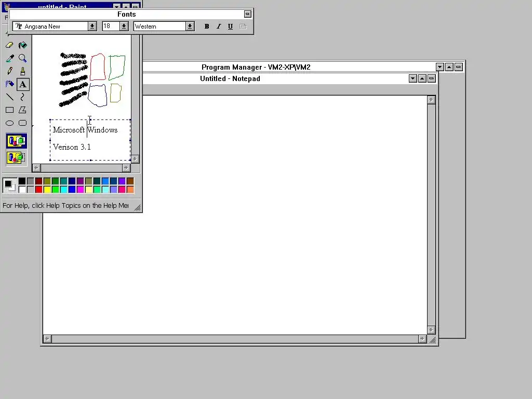Maximize the Notepad window with up arrow button
The height and width of the screenshot is (399, 532).
pyautogui.click(x=422, y=79)
